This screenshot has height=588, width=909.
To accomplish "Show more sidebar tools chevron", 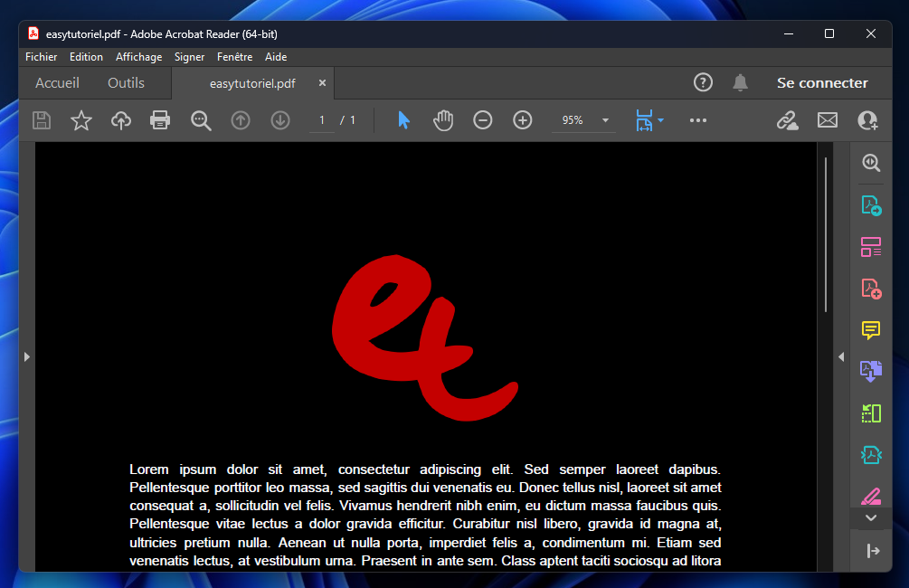I will pyautogui.click(x=871, y=517).
